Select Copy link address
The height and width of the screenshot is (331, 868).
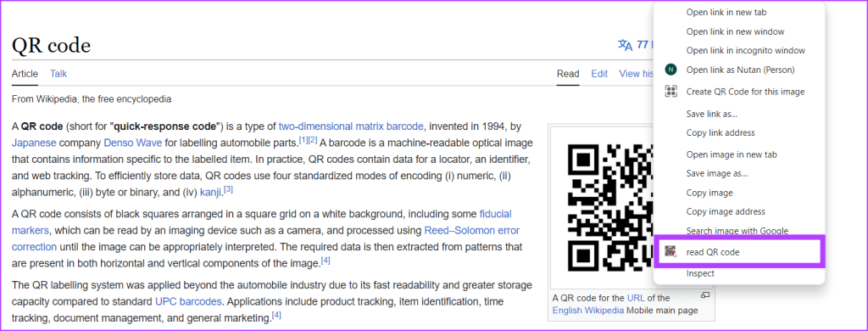point(721,133)
